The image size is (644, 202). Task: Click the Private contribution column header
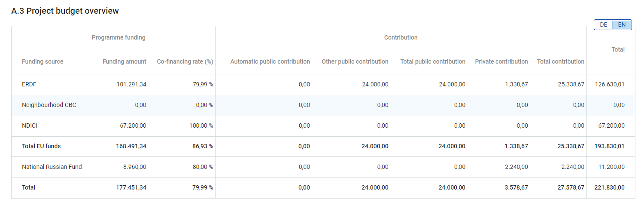(x=501, y=62)
